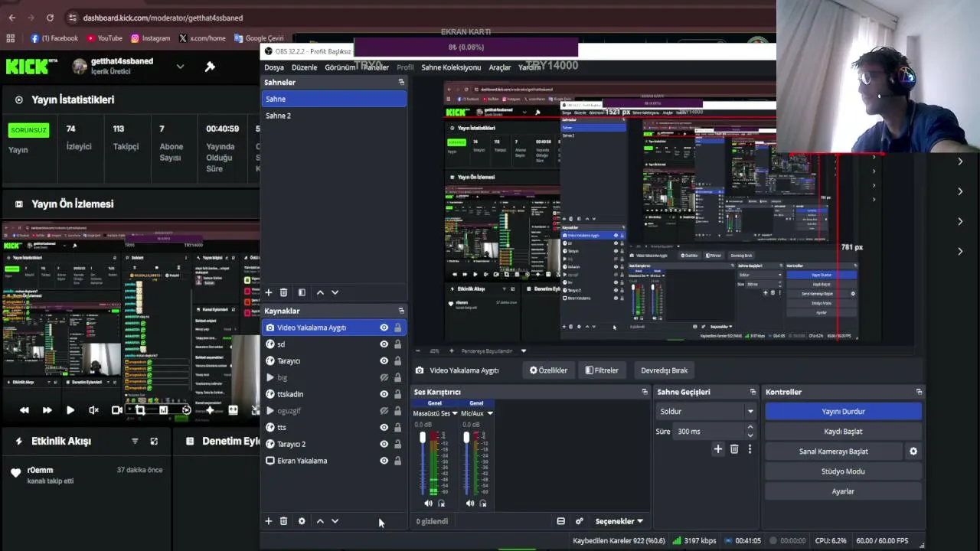Open the Araçlar menu

tap(500, 67)
